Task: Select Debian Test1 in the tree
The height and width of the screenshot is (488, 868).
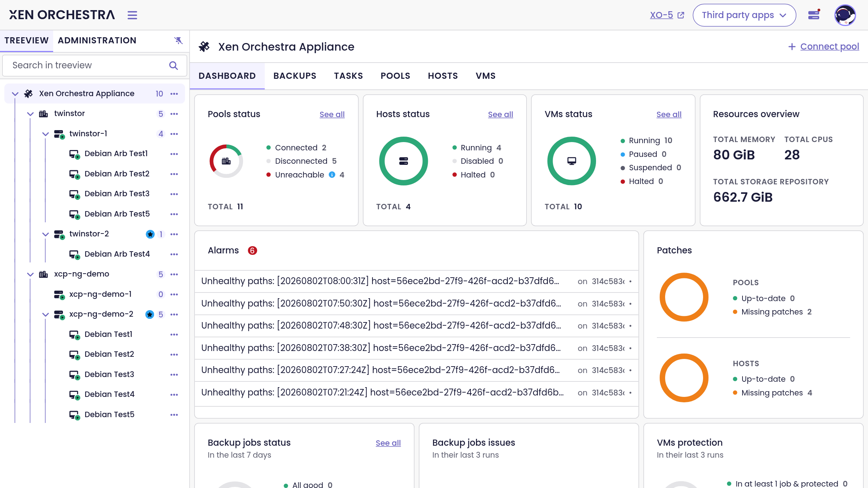Action: click(109, 334)
